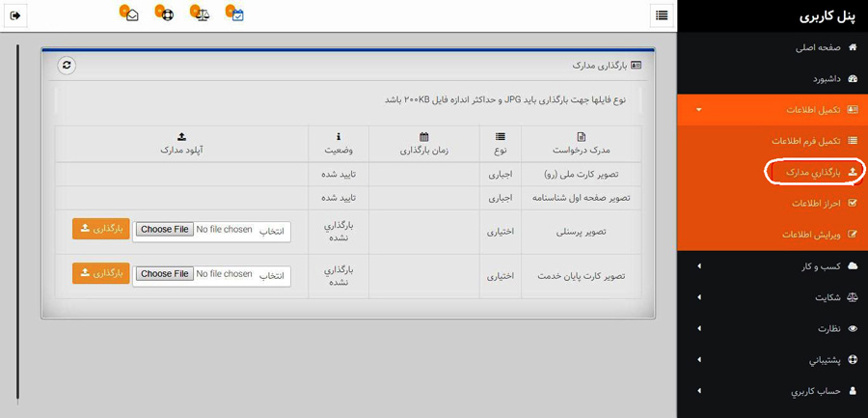Click the calendar check icon in header
868x418 pixels.
tap(237, 15)
